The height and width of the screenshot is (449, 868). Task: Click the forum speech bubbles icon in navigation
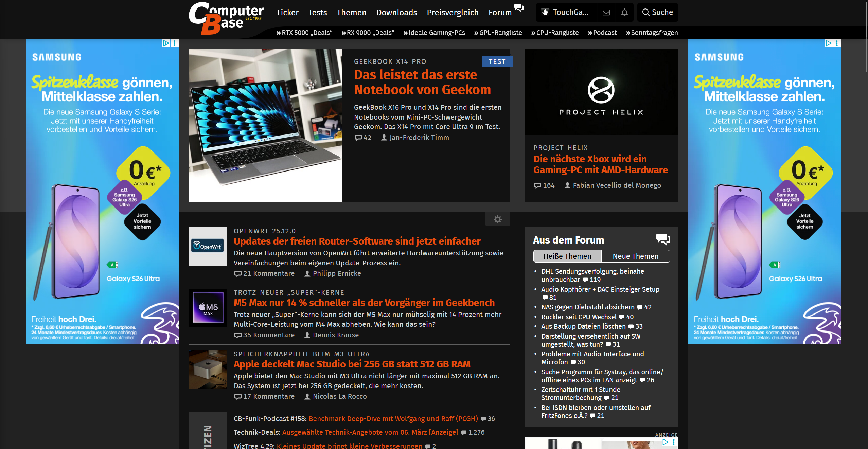click(x=519, y=8)
